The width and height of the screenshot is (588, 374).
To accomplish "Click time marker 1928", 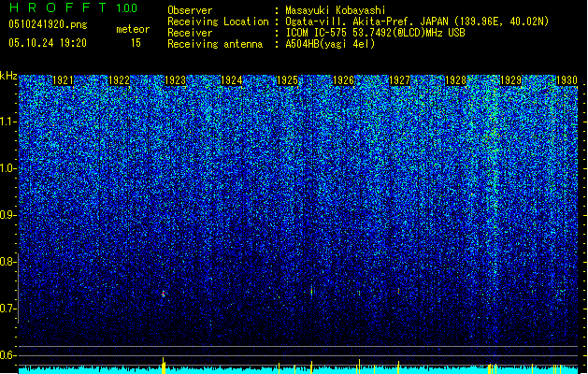I will [x=455, y=80].
